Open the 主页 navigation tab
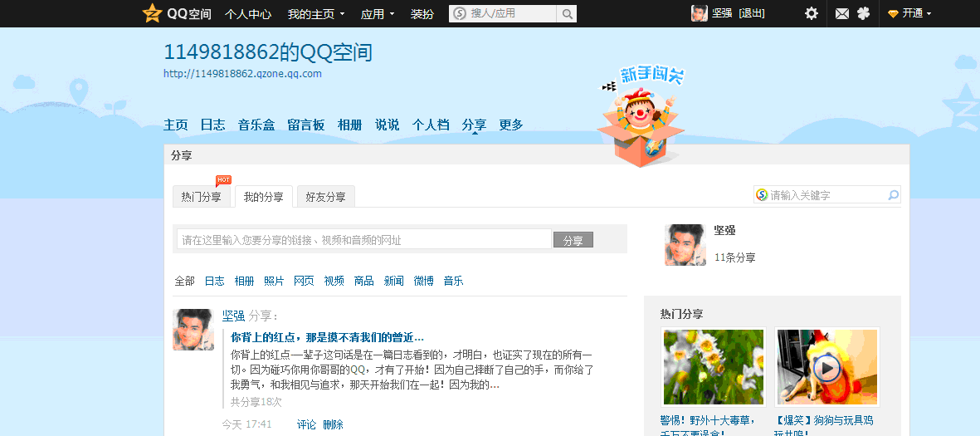 (176, 125)
